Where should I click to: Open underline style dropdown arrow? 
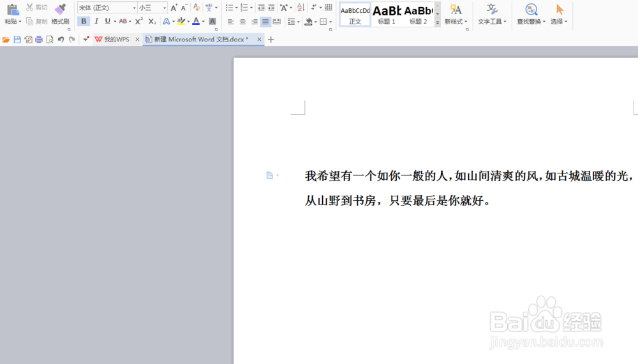(115, 22)
